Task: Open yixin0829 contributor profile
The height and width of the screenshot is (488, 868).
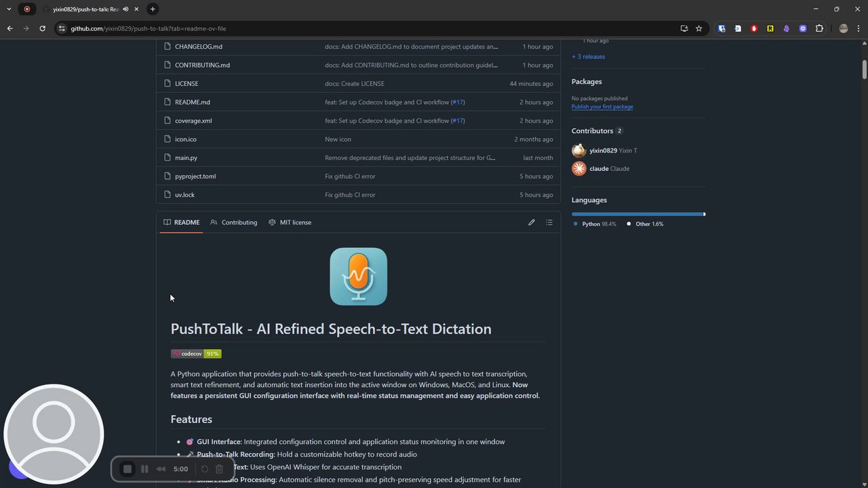Action: [603, 150]
